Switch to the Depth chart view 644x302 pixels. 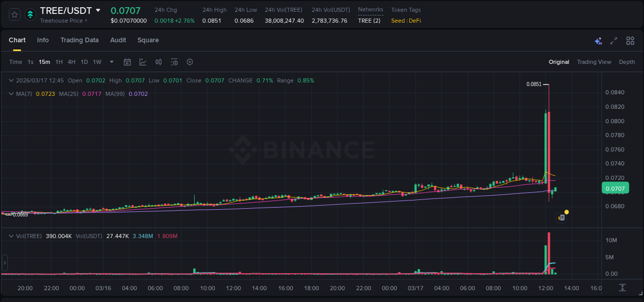coord(627,62)
